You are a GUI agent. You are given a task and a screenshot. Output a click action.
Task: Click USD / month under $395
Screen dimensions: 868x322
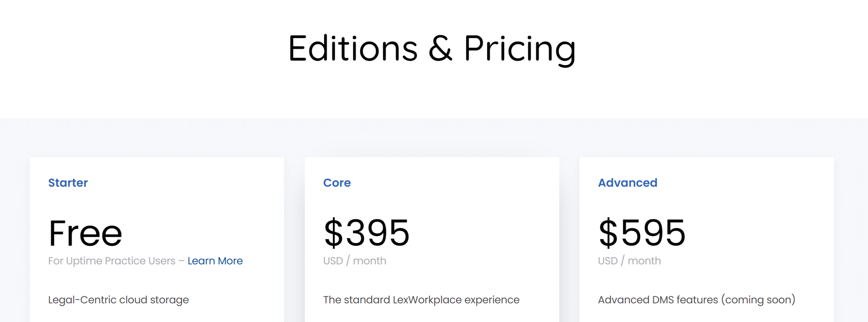pyautogui.click(x=355, y=261)
